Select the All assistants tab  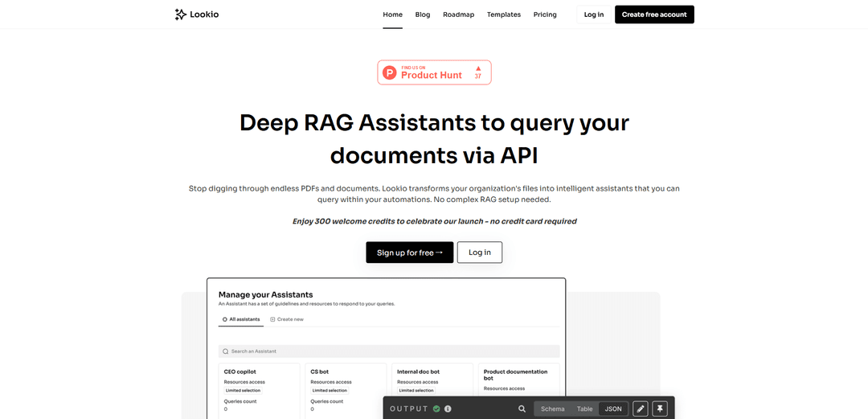tap(241, 319)
